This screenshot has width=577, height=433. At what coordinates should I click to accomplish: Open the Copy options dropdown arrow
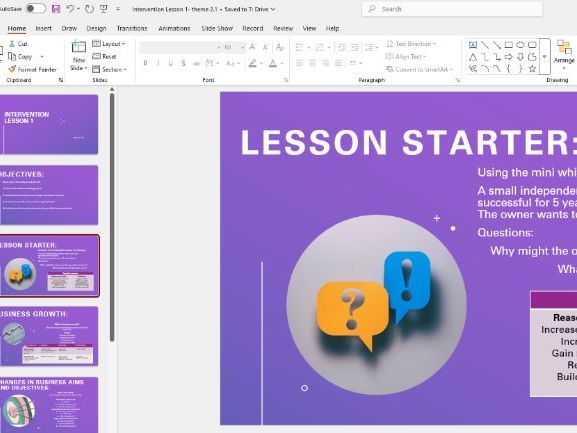tap(42, 57)
